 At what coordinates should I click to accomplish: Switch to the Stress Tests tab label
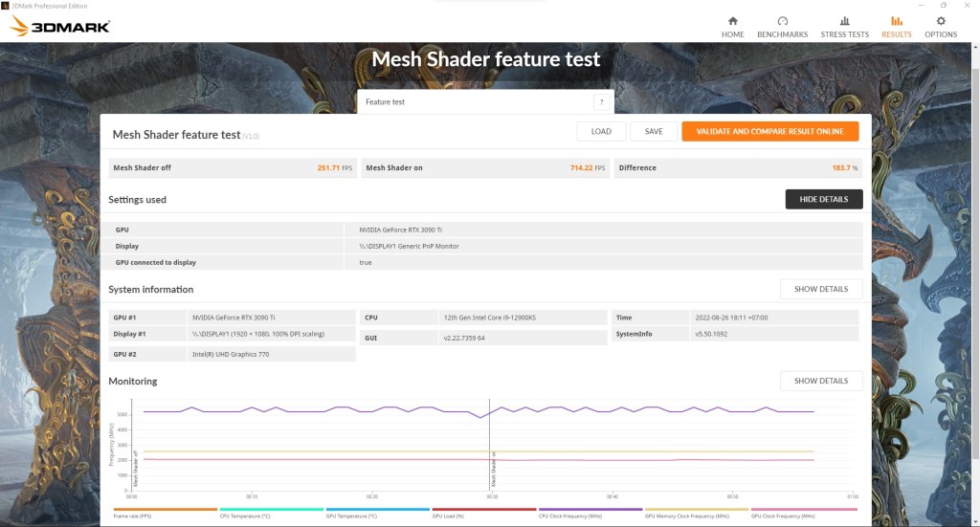[844, 34]
